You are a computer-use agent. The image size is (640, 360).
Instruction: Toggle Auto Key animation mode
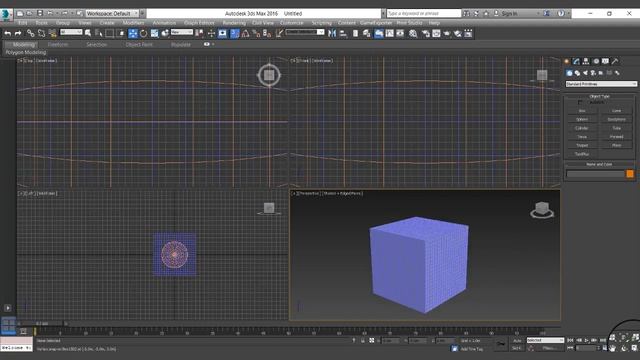coord(517,340)
